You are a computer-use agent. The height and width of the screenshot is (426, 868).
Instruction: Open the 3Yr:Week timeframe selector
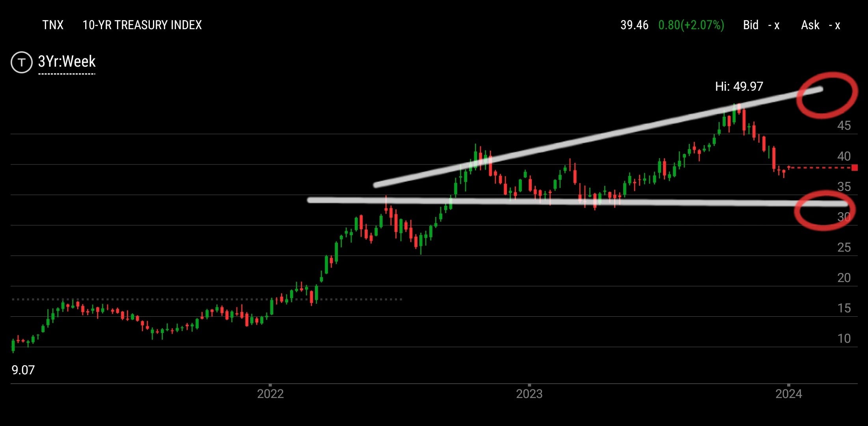pos(67,62)
